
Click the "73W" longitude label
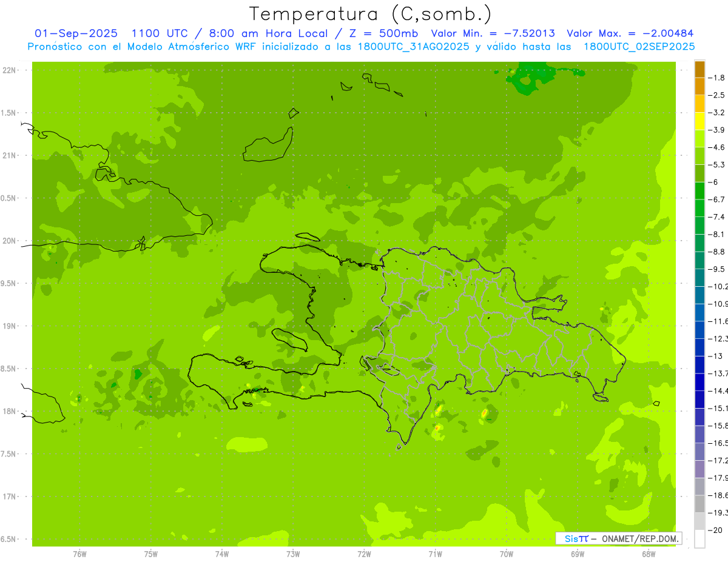tap(293, 554)
